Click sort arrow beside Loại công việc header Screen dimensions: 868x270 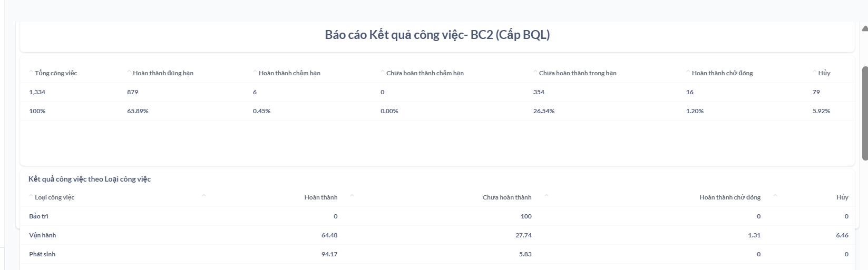(31, 196)
